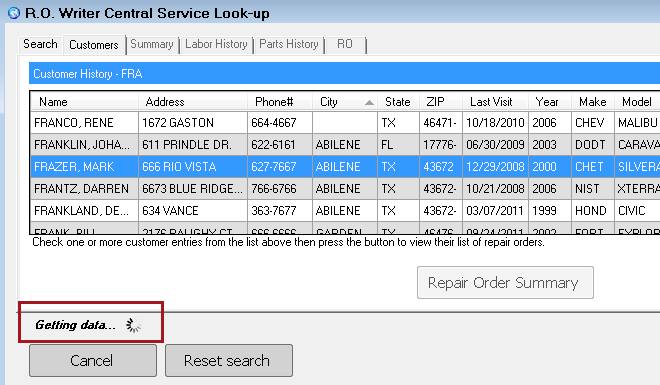Switch to the Search tab
The width and height of the screenshot is (660, 385).
(x=40, y=44)
